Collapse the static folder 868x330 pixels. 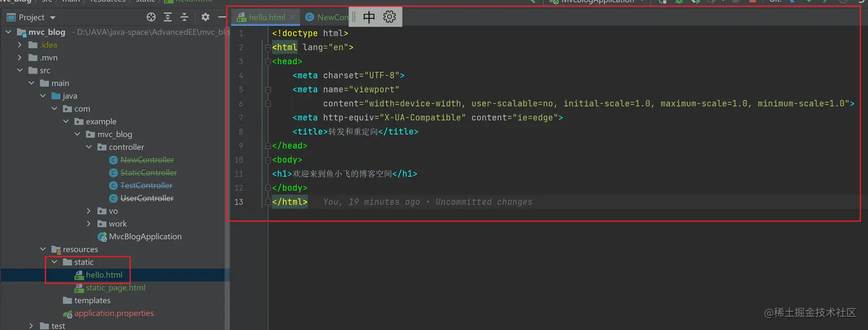pos(55,262)
